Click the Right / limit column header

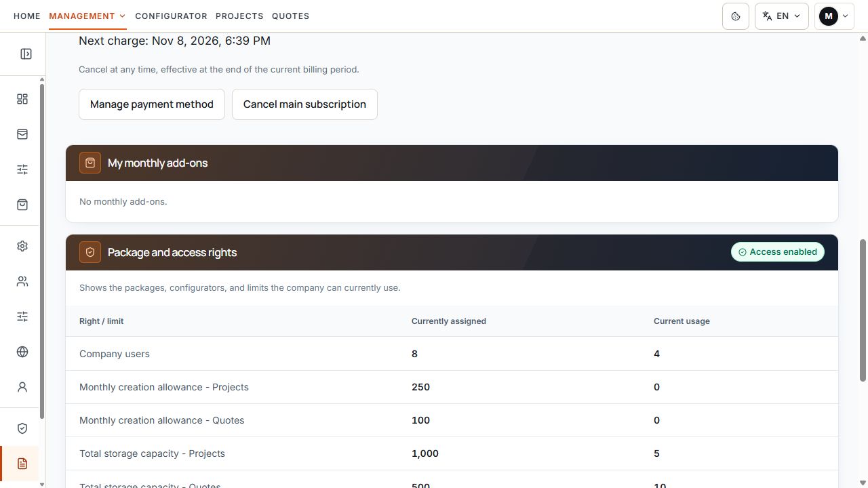(101, 321)
